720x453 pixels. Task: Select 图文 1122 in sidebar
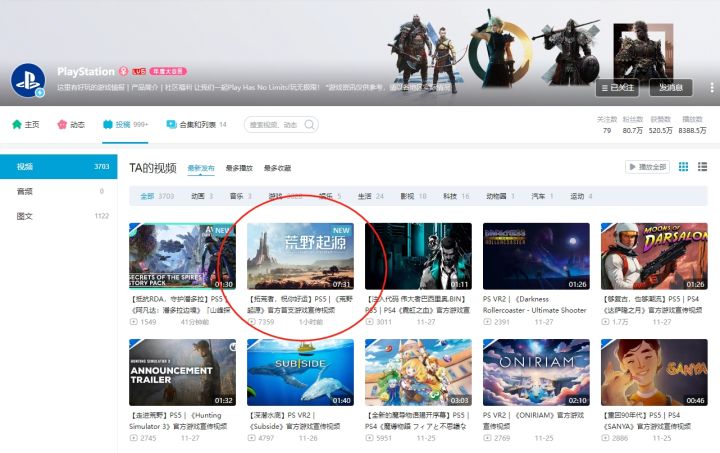coord(59,216)
